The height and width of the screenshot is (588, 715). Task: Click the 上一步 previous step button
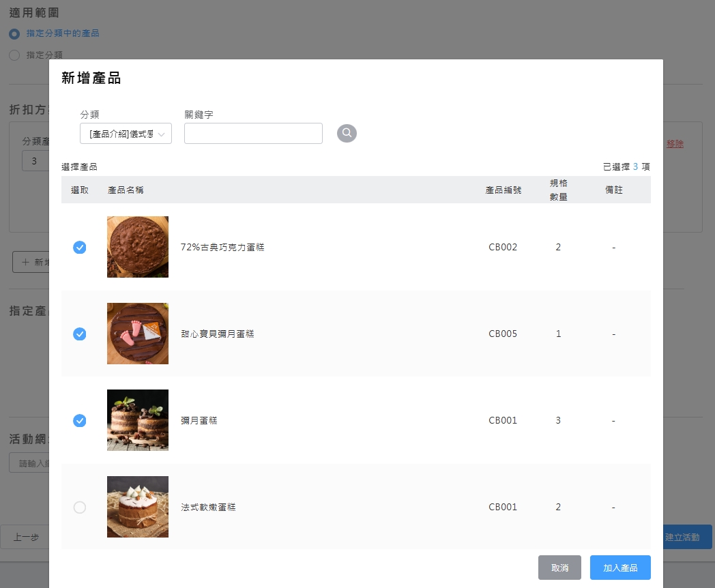(26, 537)
